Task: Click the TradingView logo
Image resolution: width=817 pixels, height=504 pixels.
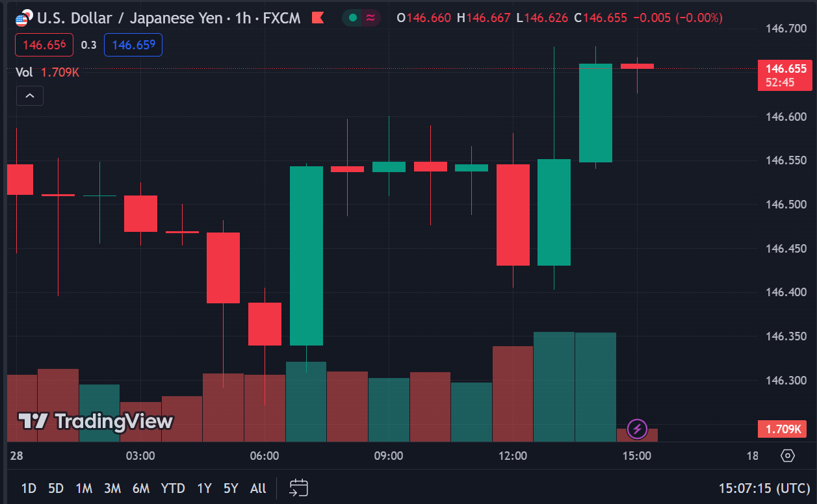Action: pos(95,422)
